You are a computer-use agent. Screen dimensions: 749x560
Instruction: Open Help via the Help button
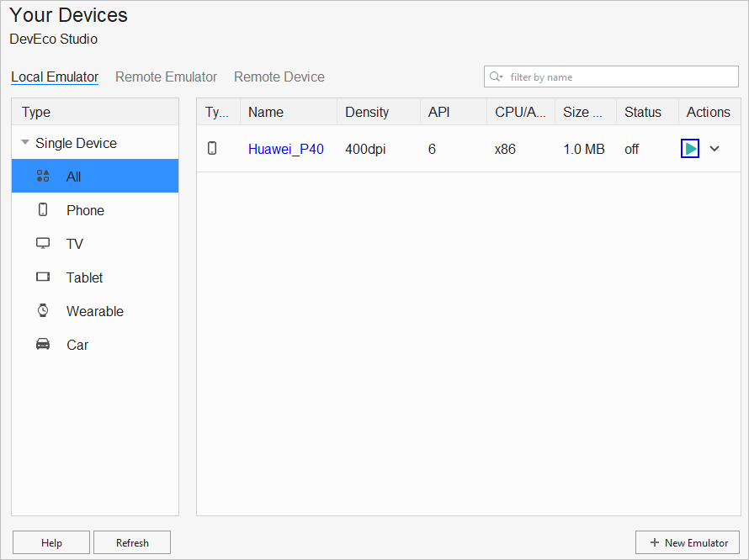[x=51, y=543]
